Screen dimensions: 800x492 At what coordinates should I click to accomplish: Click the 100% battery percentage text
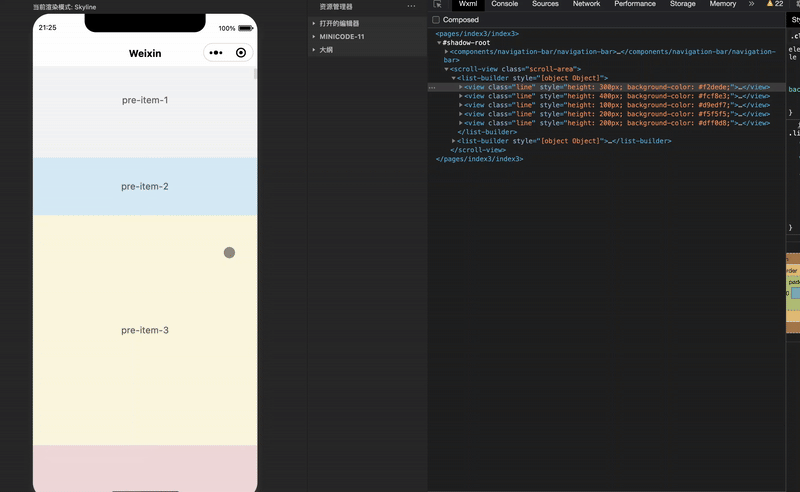227,28
